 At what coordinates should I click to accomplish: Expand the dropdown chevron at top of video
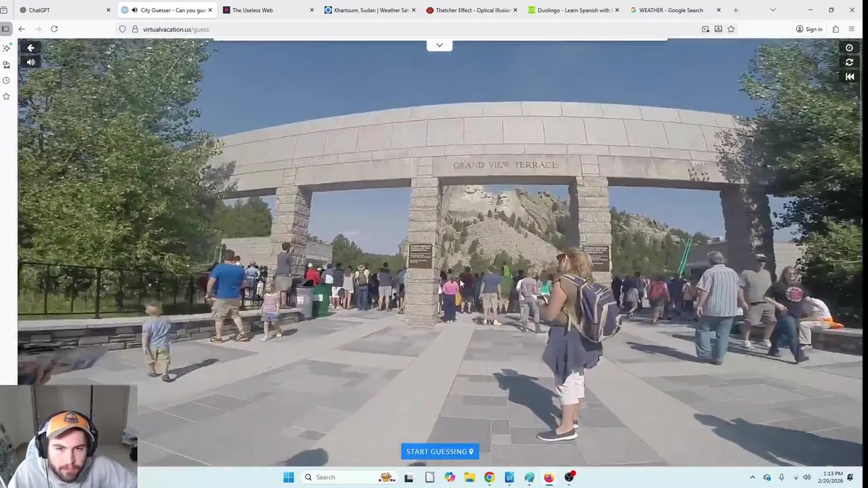pos(439,45)
